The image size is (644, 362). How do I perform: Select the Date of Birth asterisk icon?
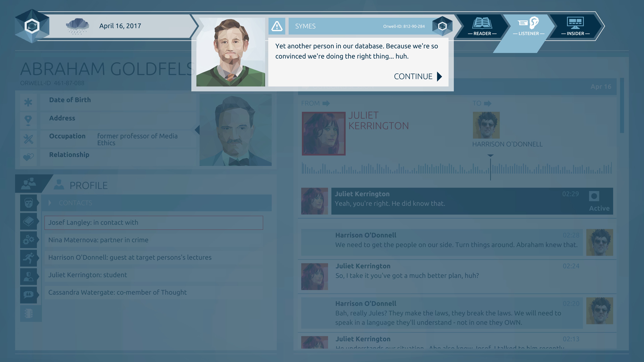[x=28, y=102]
